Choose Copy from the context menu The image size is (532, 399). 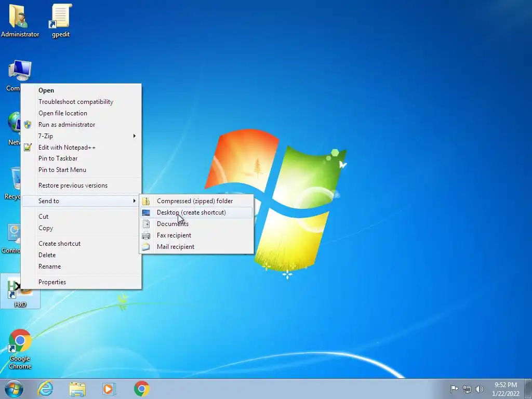[82, 228]
